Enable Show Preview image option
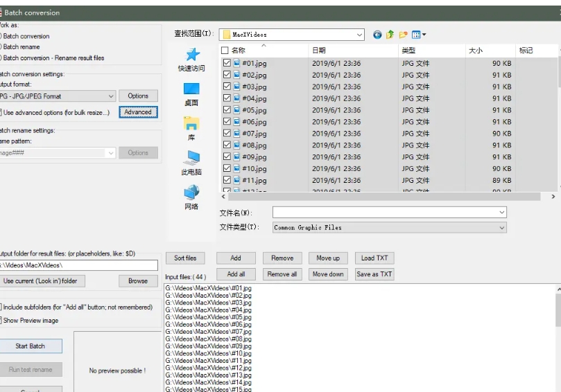The height and width of the screenshot is (392, 561). [x=29, y=321]
